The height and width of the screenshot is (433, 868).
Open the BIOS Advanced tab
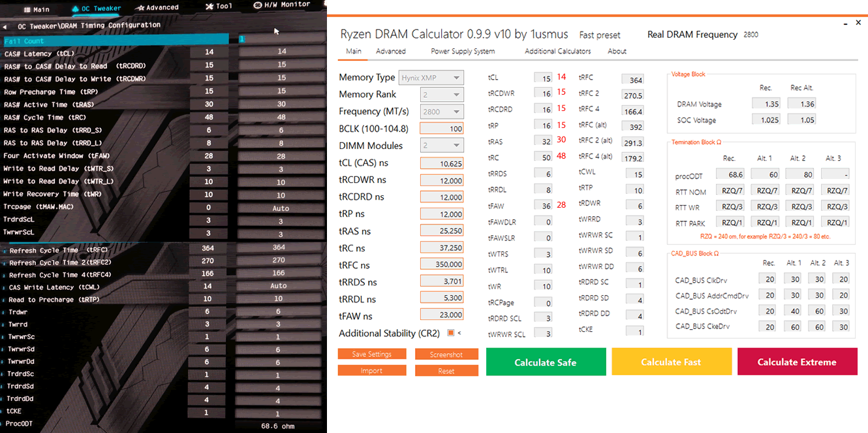click(157, 8)
